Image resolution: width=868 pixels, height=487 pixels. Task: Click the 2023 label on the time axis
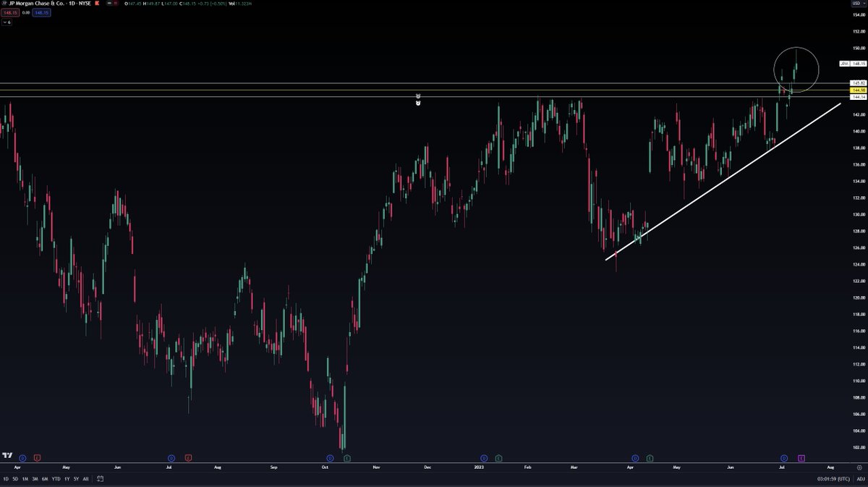(x=478, y=467)
